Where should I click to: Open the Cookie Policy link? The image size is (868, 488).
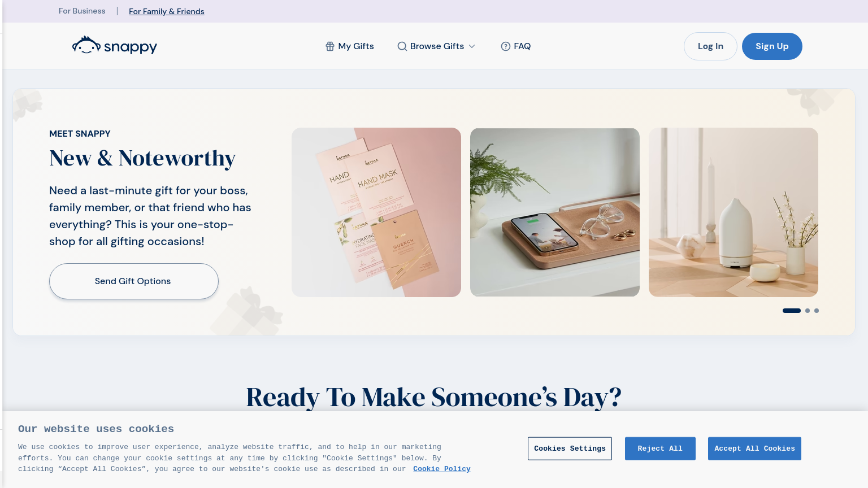click(x=442, y=469)
